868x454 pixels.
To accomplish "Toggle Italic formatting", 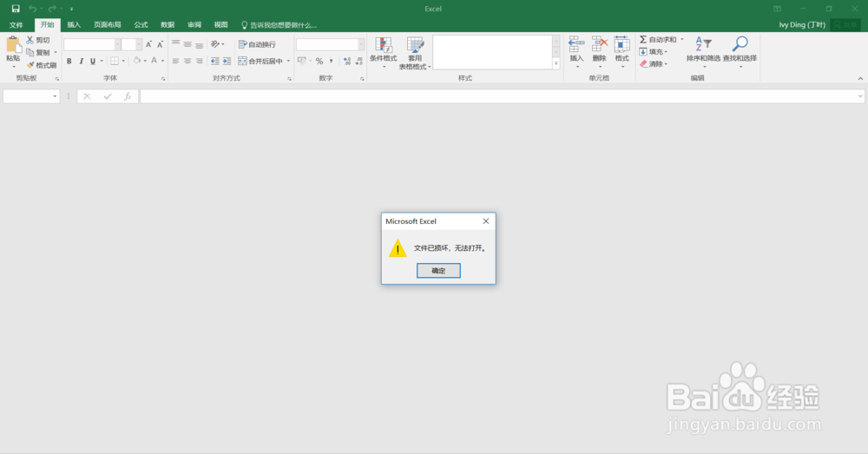I will 81,61.
